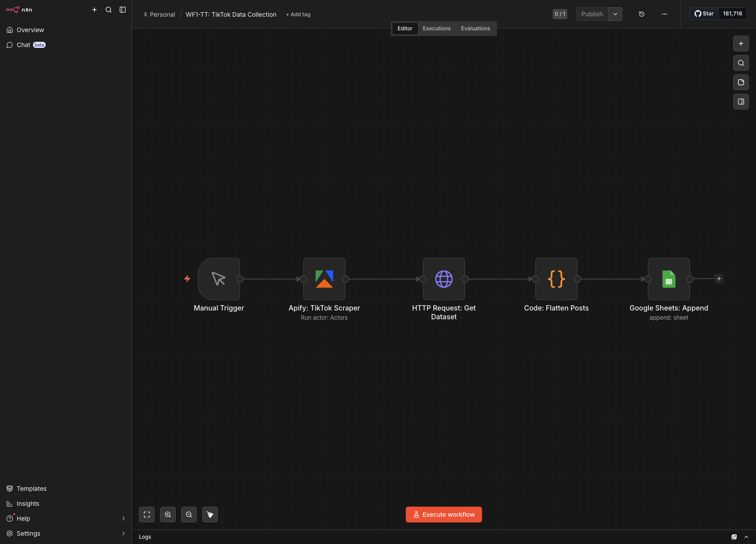Expand the Logs panel chevron
756x544 pixels.
746,537
